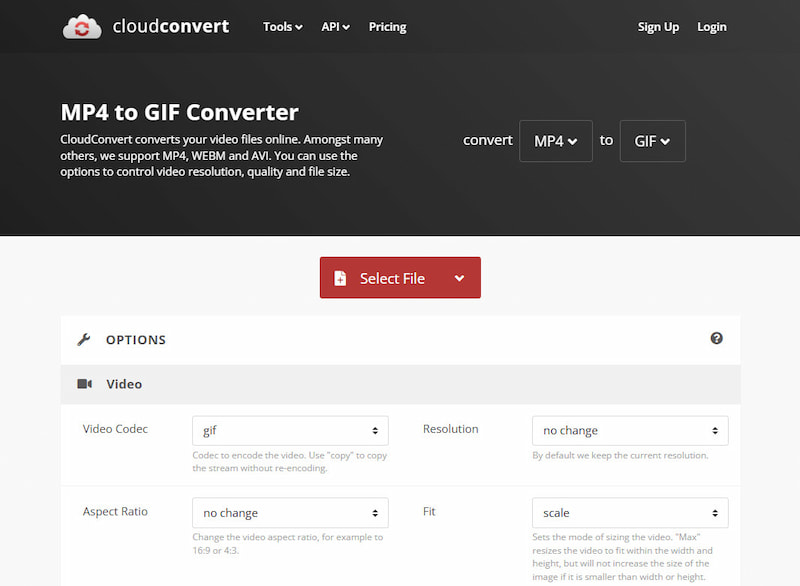800x586 pixels.
Task: Open the MP4 source format dropdown
Action: point(556,141)
